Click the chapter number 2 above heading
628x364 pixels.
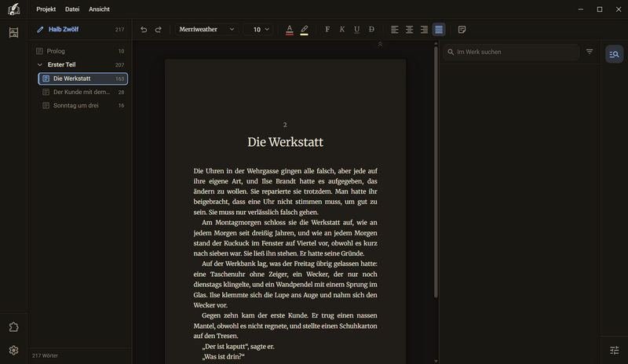click(285, 125)
